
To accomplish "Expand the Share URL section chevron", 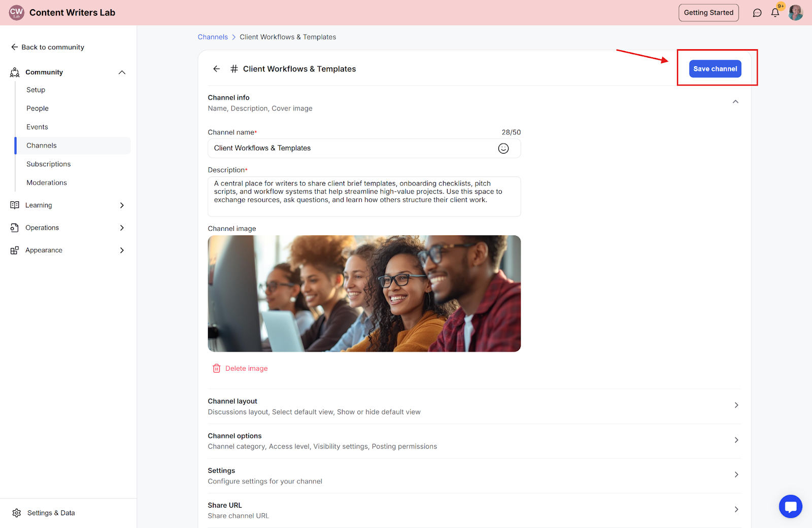I will [736, 509].
